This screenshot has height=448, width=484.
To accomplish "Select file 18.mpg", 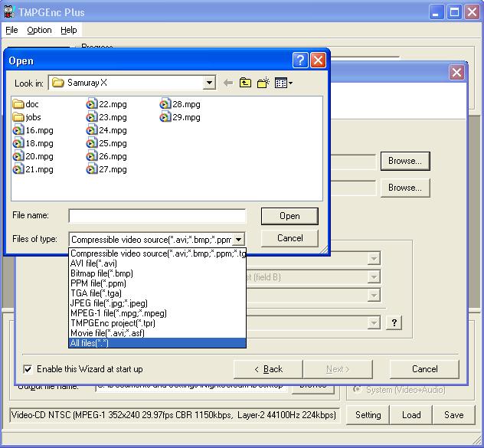I will coord(33,143).
